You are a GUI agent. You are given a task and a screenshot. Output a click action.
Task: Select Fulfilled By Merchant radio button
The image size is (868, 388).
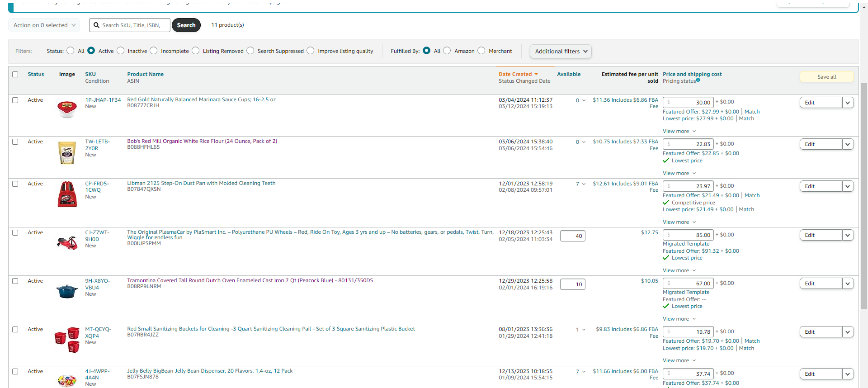click(x=481, y=51)
